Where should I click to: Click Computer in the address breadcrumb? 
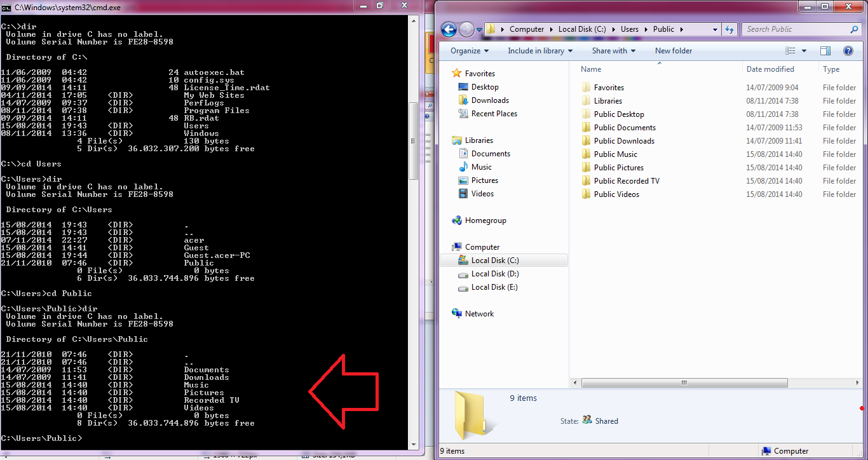(527, 29)
